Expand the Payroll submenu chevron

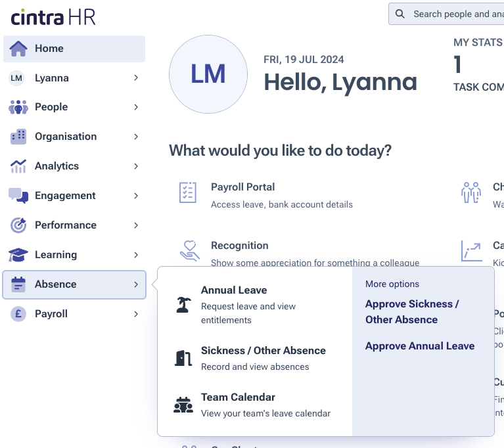click(x=136, y=314)
